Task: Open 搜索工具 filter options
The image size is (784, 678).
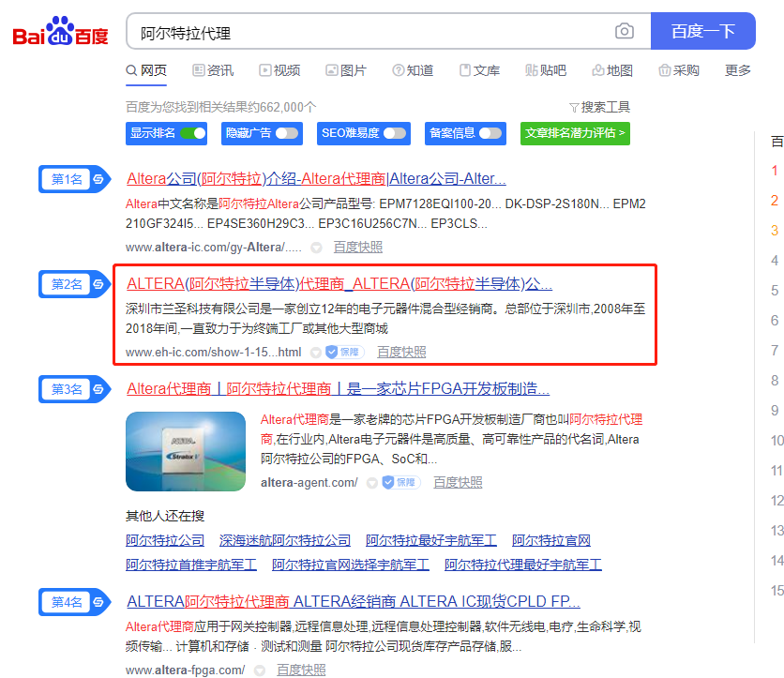Action: (599, 107)
